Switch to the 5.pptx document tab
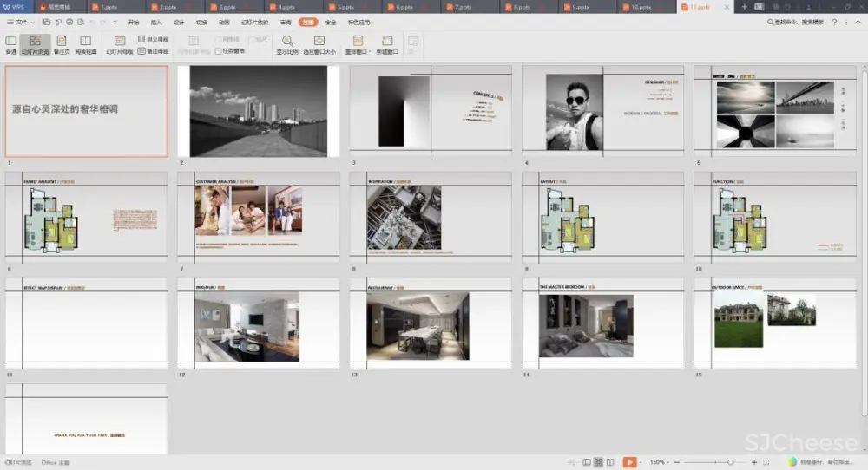The width and height of the screenshot is (868, 470). pos(345,7)
